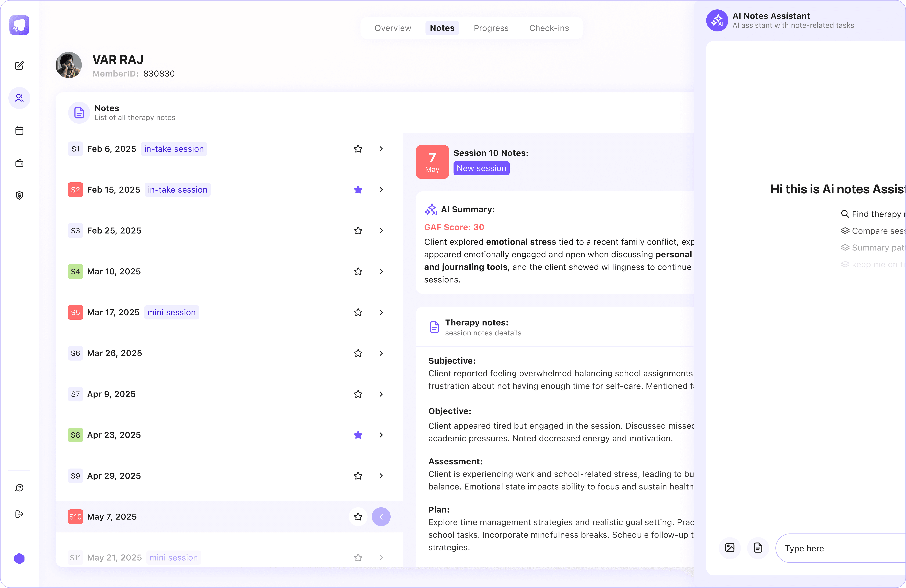
Task: Star the S1 Feb 6 session
Action: click(358, 149)
